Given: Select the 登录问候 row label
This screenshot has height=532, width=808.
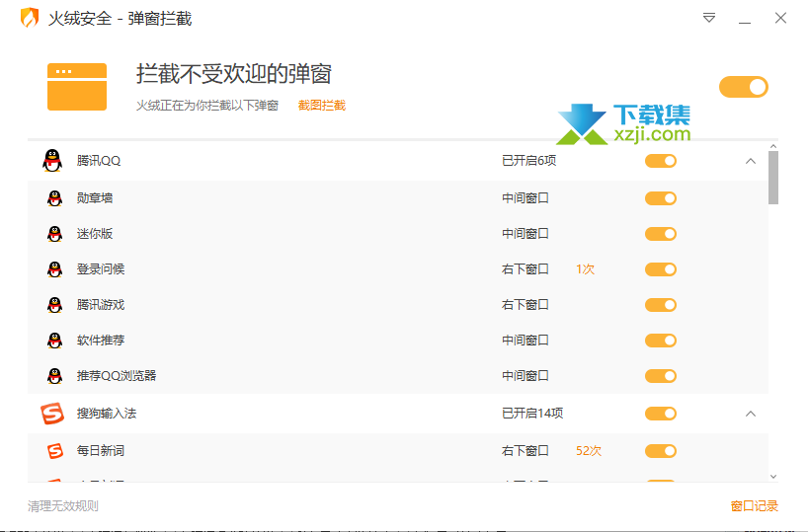Looking at the screenshot, I should (101, 269).
